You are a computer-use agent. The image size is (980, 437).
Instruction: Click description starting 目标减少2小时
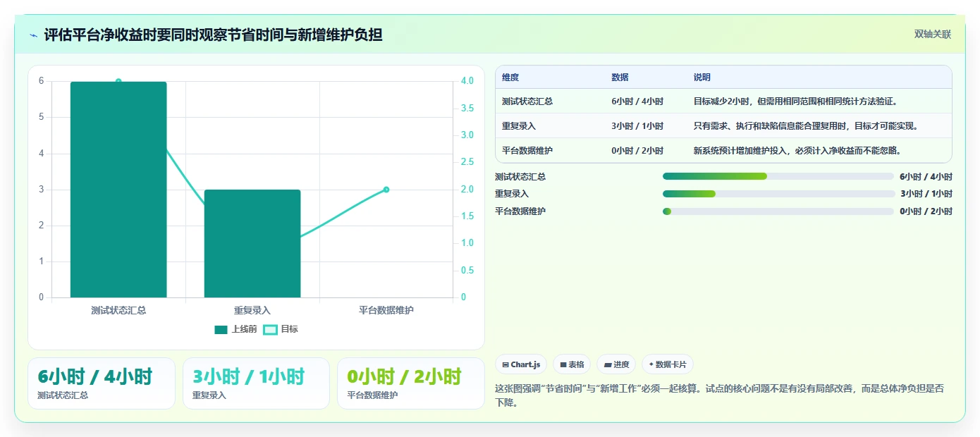click(795, 101)
